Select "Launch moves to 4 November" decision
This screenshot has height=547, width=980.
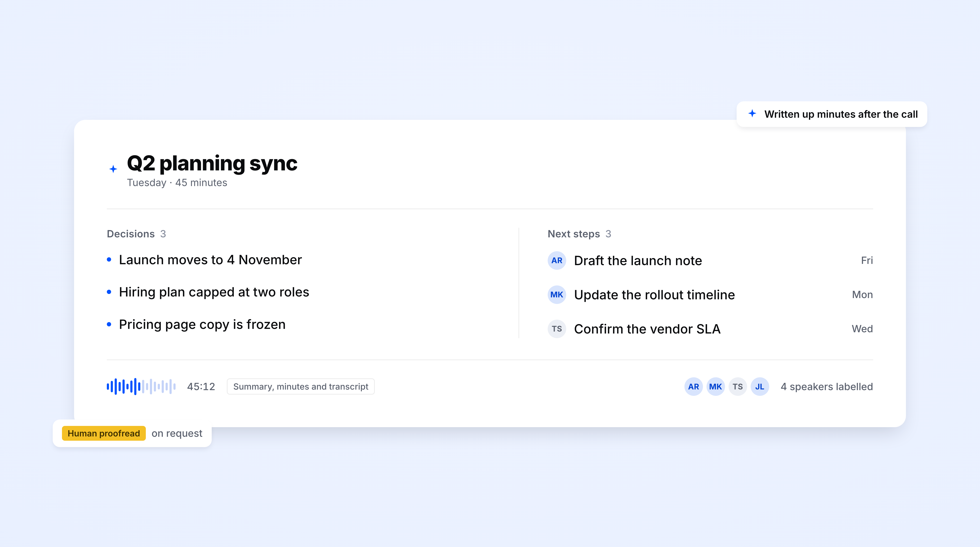(210, 260)
